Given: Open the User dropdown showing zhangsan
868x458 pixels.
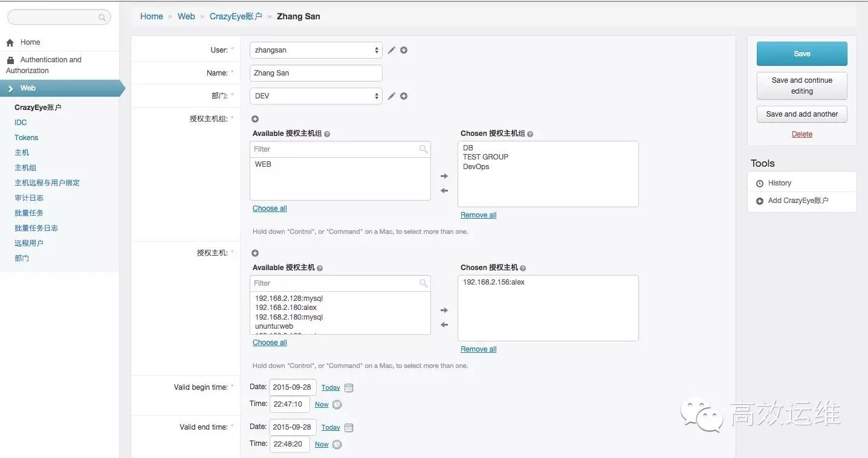Looking at the screenshot, I should click(316, 50).
